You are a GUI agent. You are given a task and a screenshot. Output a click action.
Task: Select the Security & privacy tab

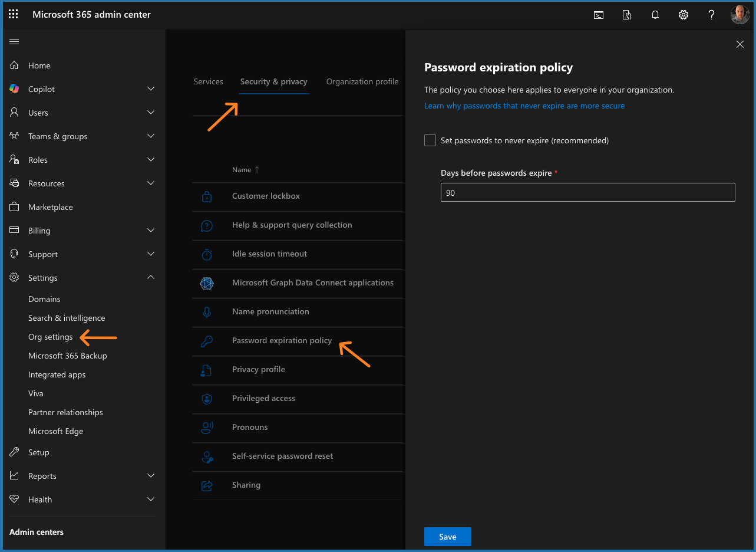pyautogui.click(x=274, y=81)
